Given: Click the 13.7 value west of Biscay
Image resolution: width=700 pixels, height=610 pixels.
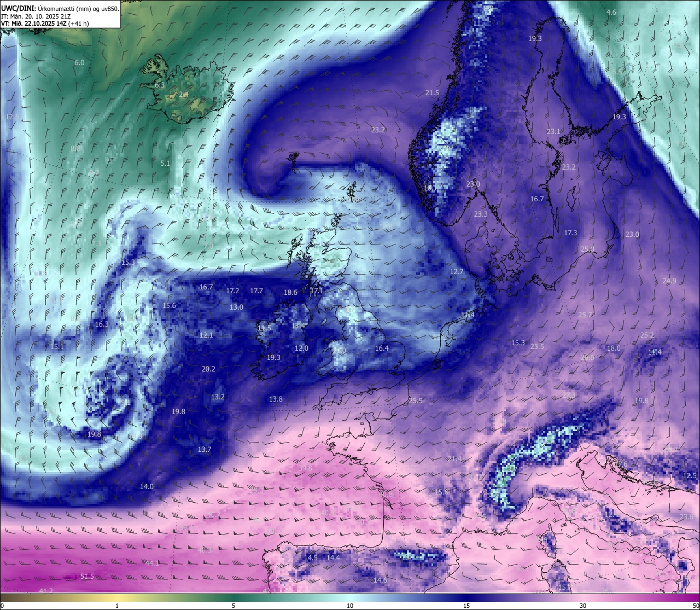Looking at the screenshot, I should [x=204, y=450].
